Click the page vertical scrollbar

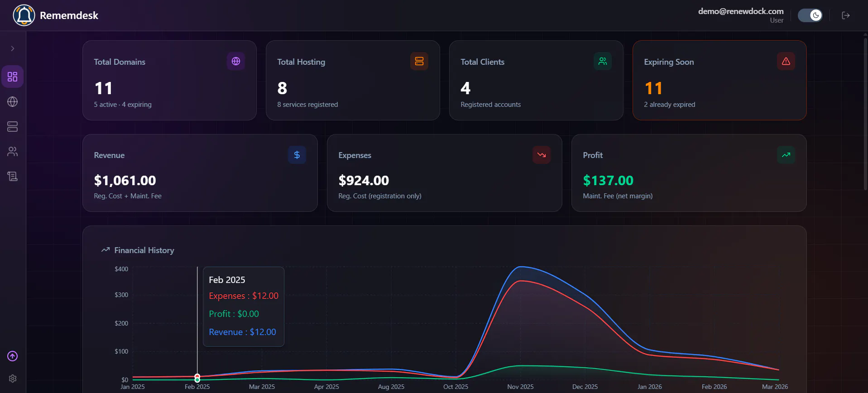[865, 113]
